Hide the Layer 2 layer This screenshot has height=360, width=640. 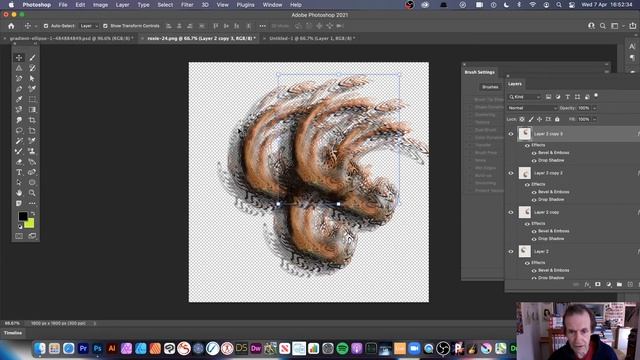click(511, 251)
